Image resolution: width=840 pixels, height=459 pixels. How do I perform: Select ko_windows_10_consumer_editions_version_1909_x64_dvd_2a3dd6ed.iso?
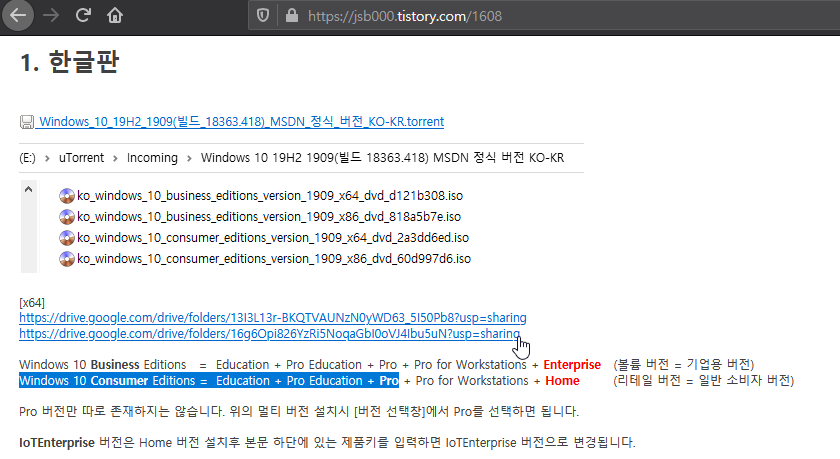pos(273,238)
